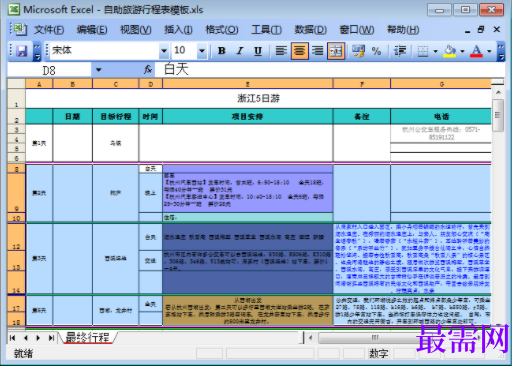Click the Name Box showing D8
The width and height of the screenshot is (528, 370).
(50, 70)
